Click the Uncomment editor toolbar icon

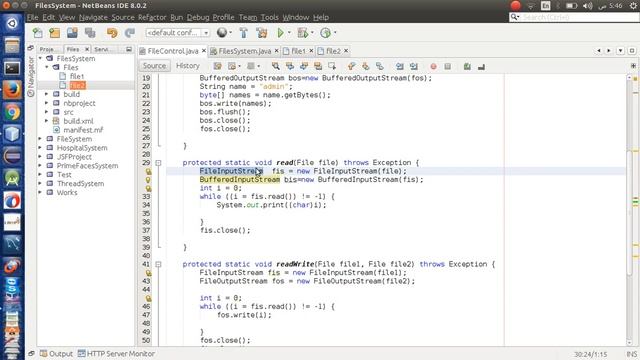pos(481,66)
